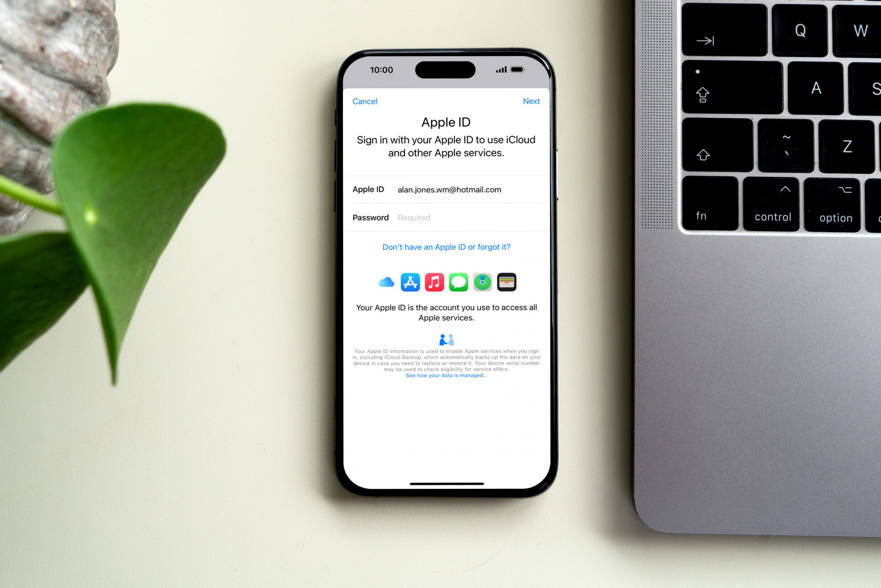Tap the Messages icon
The width and height of the screenshot is (881, 588).
pyautogui.click(x=458, y=282)
